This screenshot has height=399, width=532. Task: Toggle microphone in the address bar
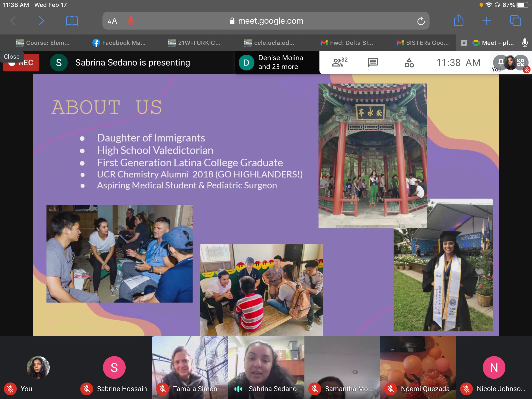pos(131,21)
